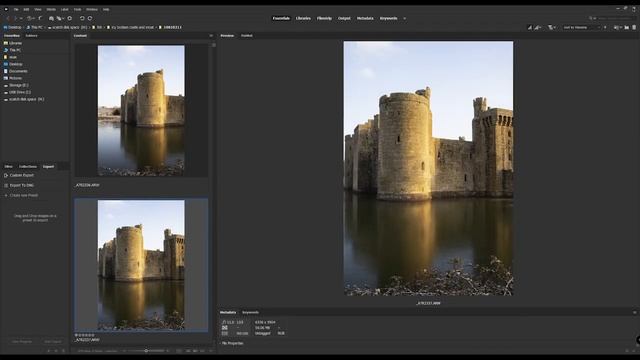640x360 pixels.
Task: Click inside the search input field
Action: tap(615, 18)
